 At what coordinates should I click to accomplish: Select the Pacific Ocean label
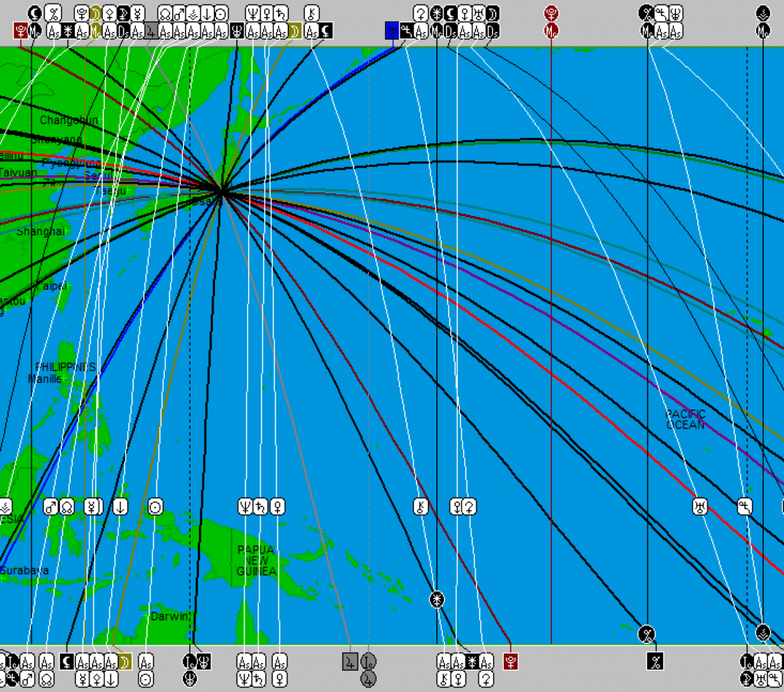click(x=685, y=419)
